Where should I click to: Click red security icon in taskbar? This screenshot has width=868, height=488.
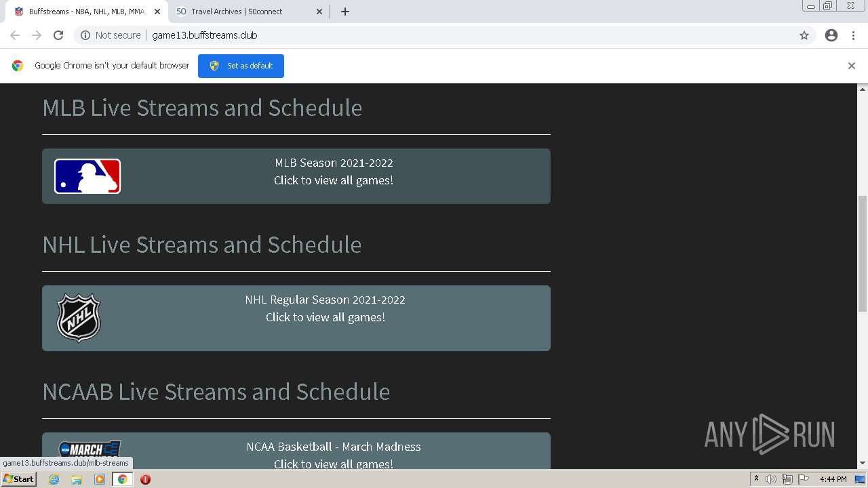coord(145,479)
